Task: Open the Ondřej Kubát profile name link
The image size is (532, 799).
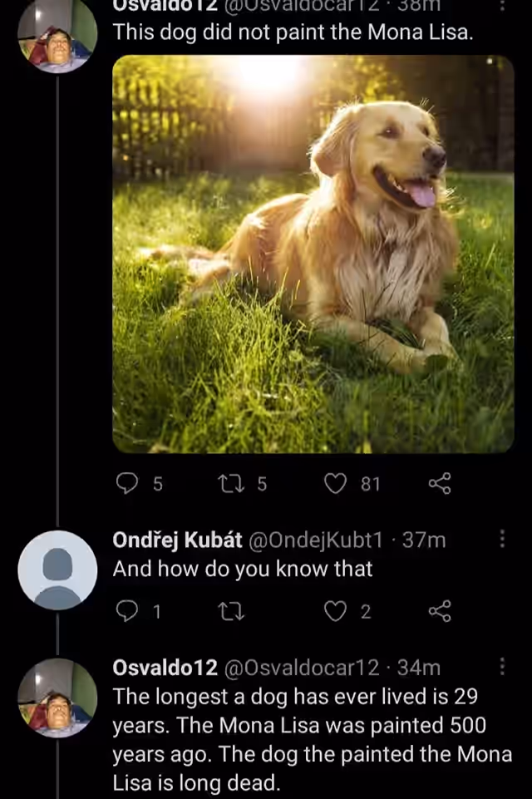Action: (177, 540)
